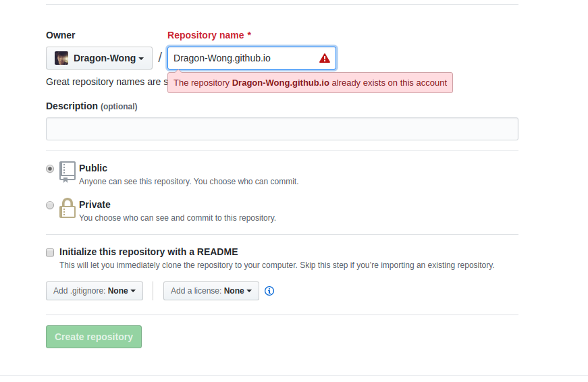This screenshot has height=382, width=588.
Task: Click the Private padlock icon
Action: 67,208
